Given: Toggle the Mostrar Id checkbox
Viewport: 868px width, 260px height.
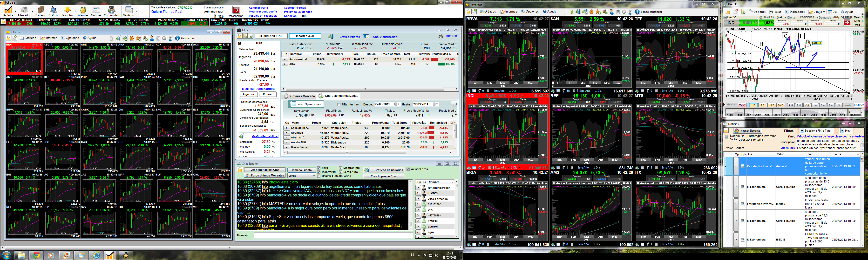Looking at the screenshot, I should 319,172.
